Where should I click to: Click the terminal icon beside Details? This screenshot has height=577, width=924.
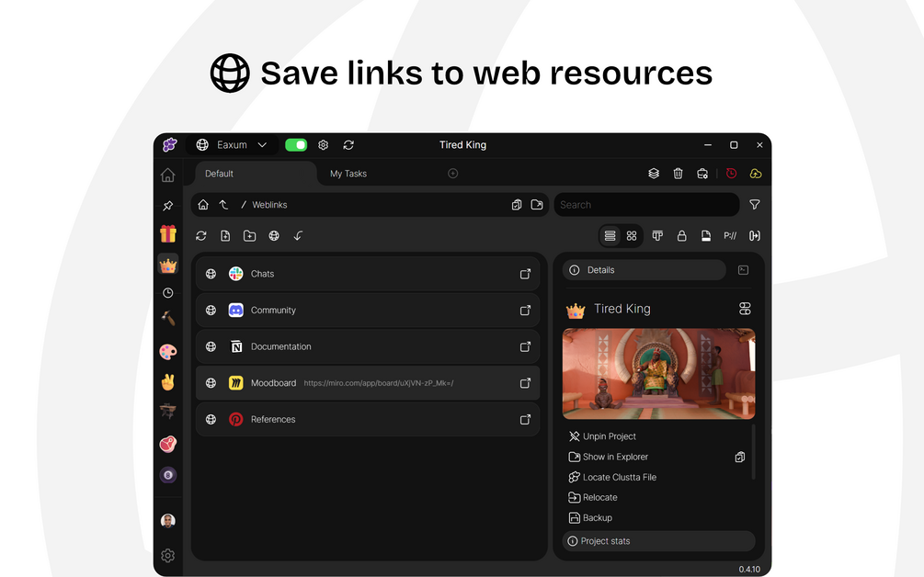pos(743,269)
